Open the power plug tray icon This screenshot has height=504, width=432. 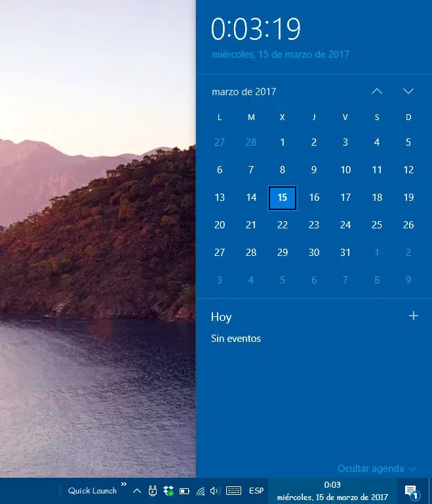(153, 491)
